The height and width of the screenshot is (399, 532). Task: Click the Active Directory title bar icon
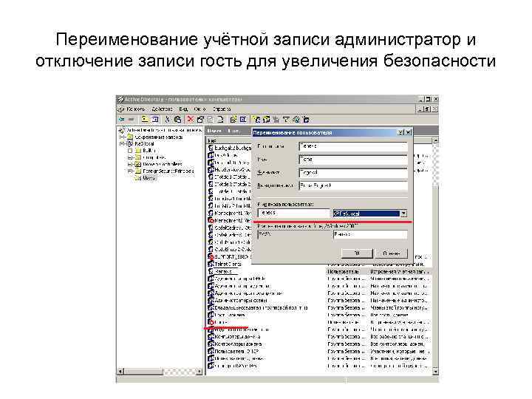pos(120,100)
